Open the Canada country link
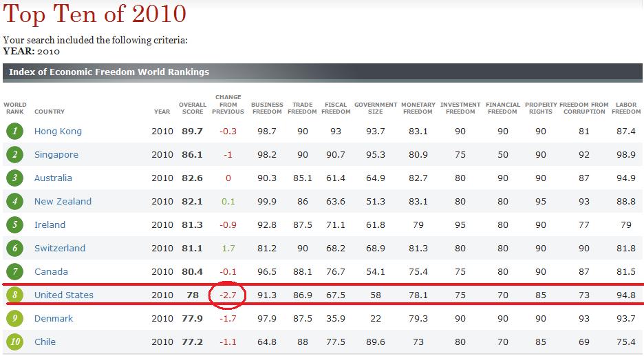The image size is (644, 356). (x=51, y=272)
